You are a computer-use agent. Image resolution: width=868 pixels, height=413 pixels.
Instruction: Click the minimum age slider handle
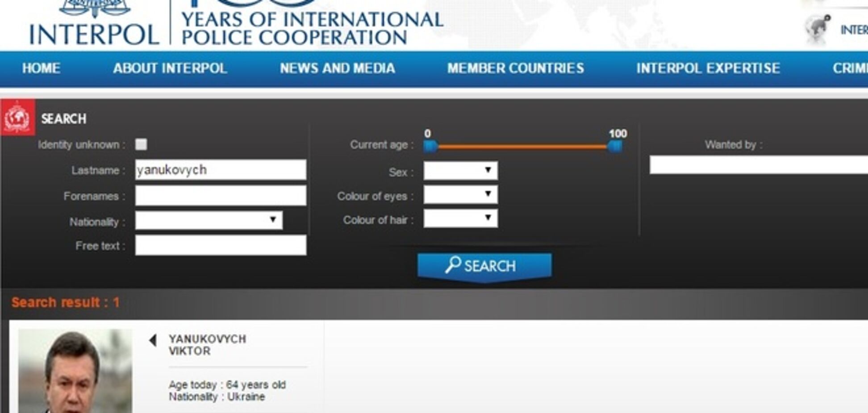pos(430,146)
